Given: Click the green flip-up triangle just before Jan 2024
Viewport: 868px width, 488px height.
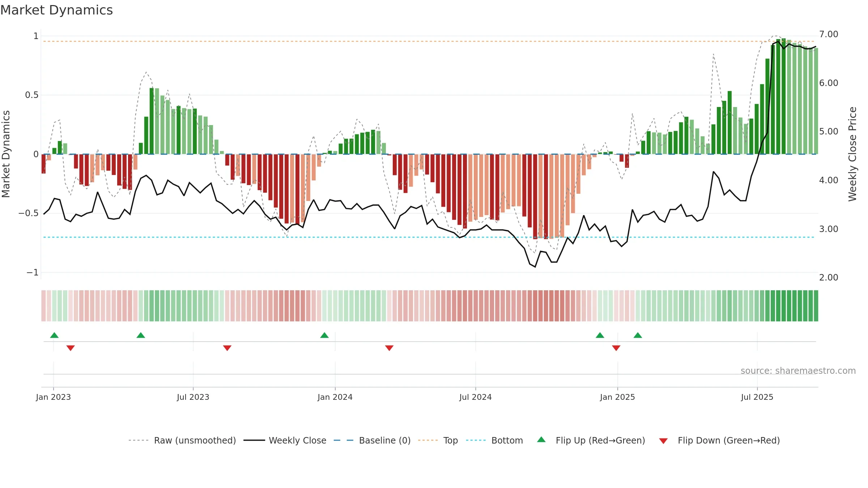Looking at the screenshot, I should [x=324, y=335].
